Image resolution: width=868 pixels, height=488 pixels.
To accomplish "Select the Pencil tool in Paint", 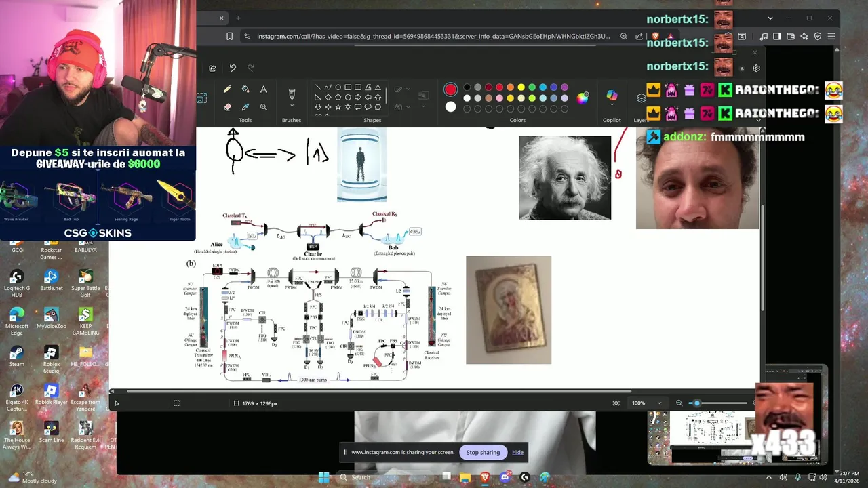I will click(227, 89).
